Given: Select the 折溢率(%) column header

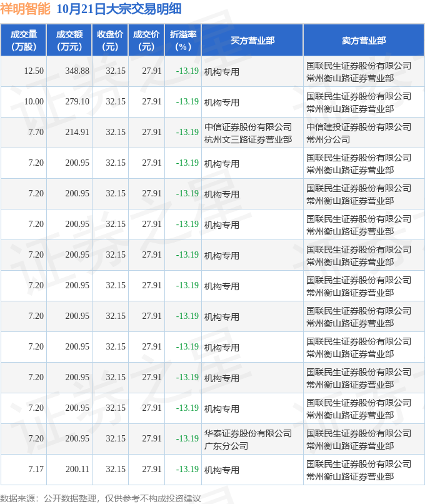Looking at the screenshot, I should tap(183, 41).
